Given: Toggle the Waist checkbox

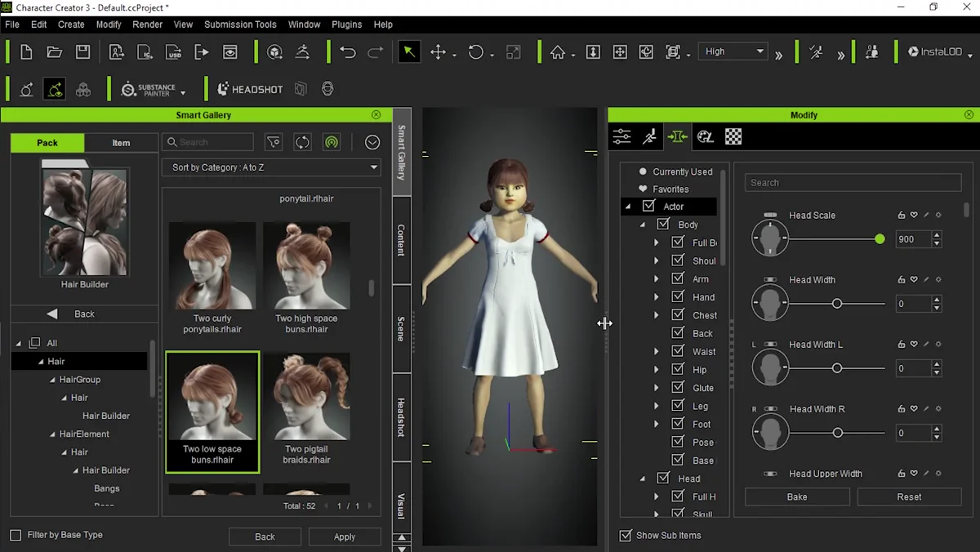Looking at the screenshot, I should pos(678,352).
